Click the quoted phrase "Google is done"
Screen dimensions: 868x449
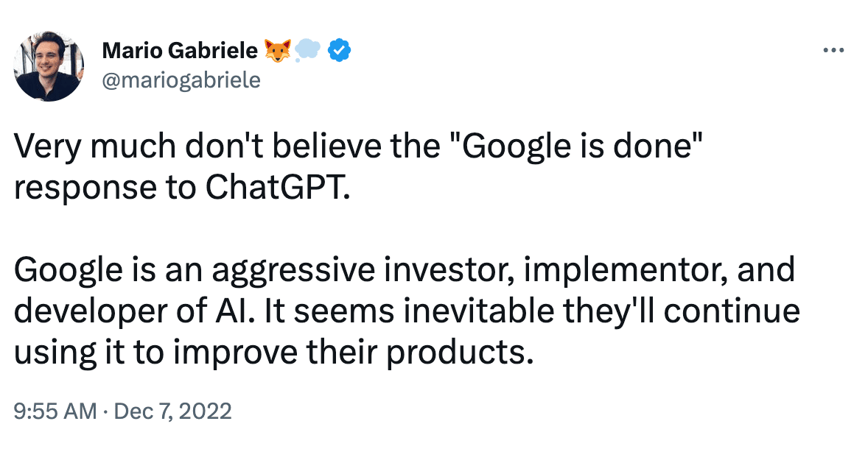579,146
